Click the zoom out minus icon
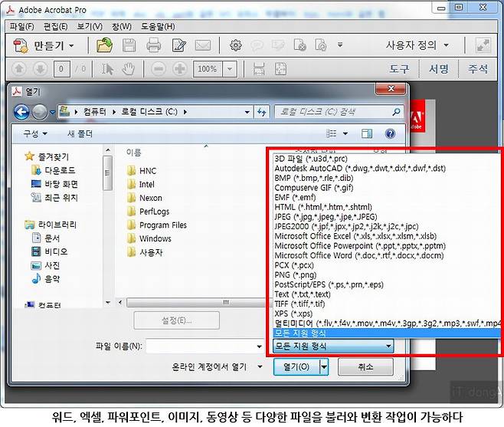 (x=159, y=68)
